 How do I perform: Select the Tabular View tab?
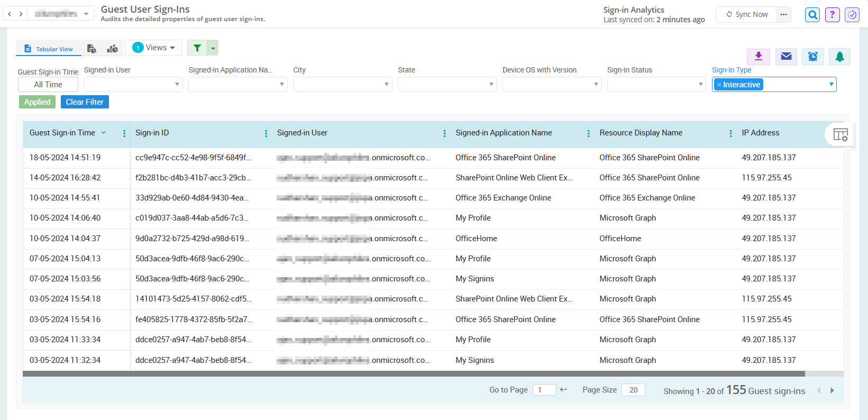coord(49,49)
